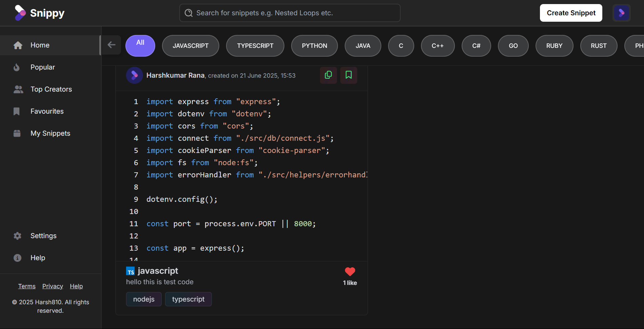Click the My Snippets briefcase icon
Image resolution: width=644 pixels, height=329 pixels.
17,133
